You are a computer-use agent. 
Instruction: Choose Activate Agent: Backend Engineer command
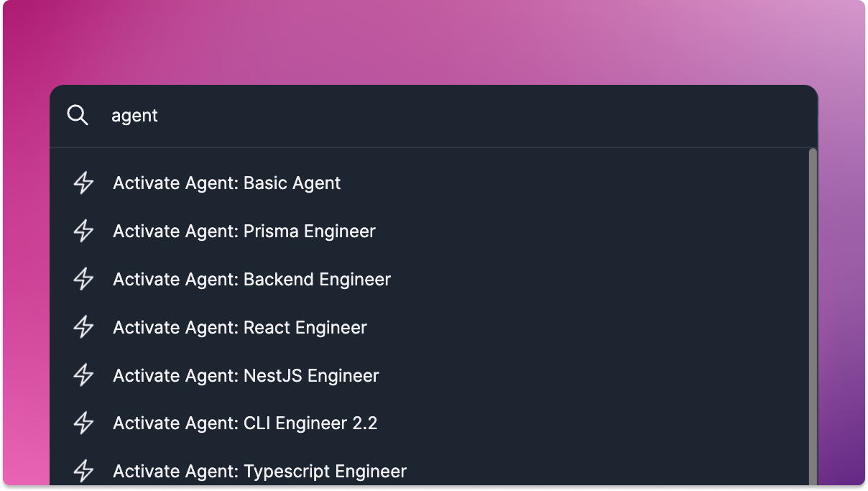[429, 279]
